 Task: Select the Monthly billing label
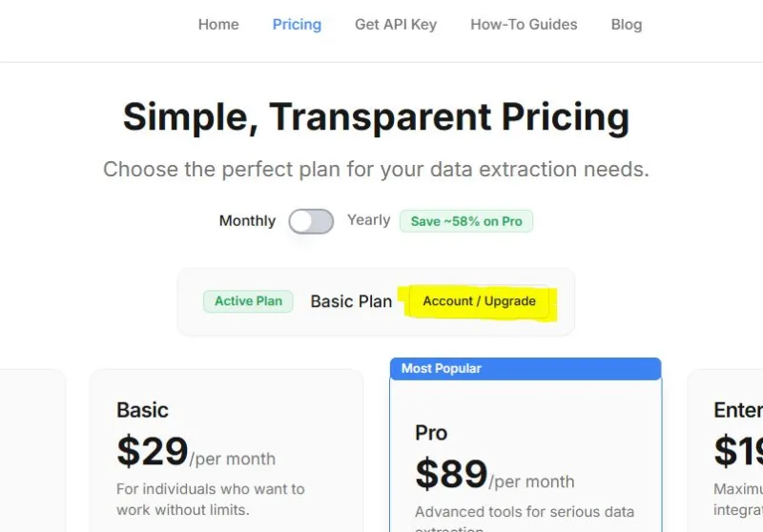(x=247, y=221)
